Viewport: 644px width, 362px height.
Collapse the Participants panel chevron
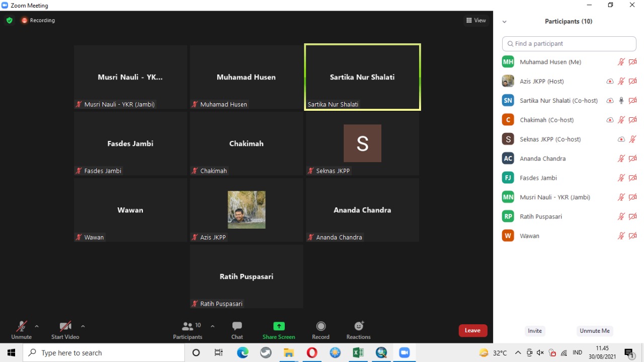click(x=504, y=22)
